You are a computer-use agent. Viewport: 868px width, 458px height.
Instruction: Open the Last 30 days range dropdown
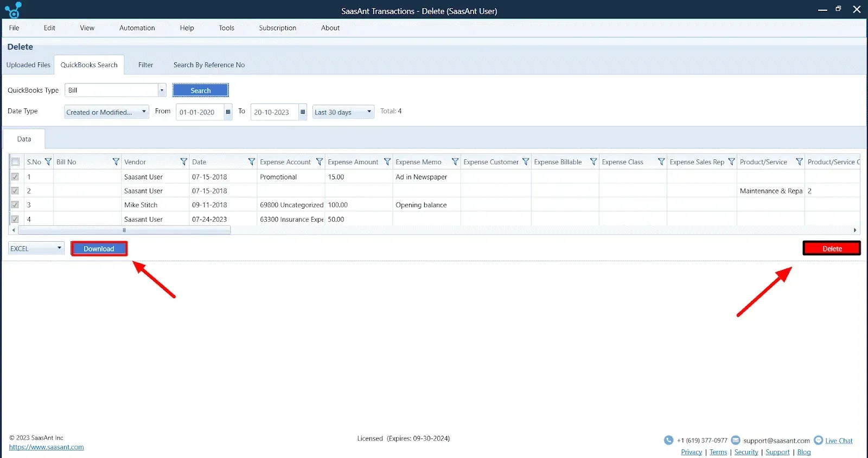point(343,112)
